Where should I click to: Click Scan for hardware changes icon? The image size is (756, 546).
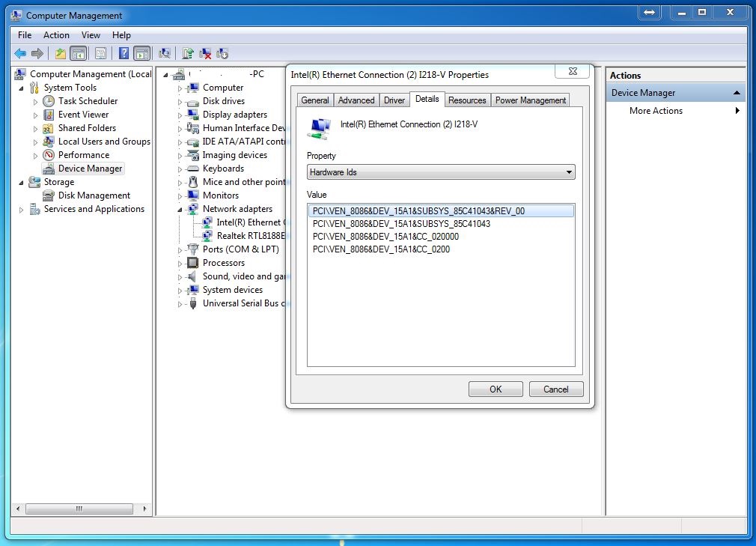(x=165, y=53)
